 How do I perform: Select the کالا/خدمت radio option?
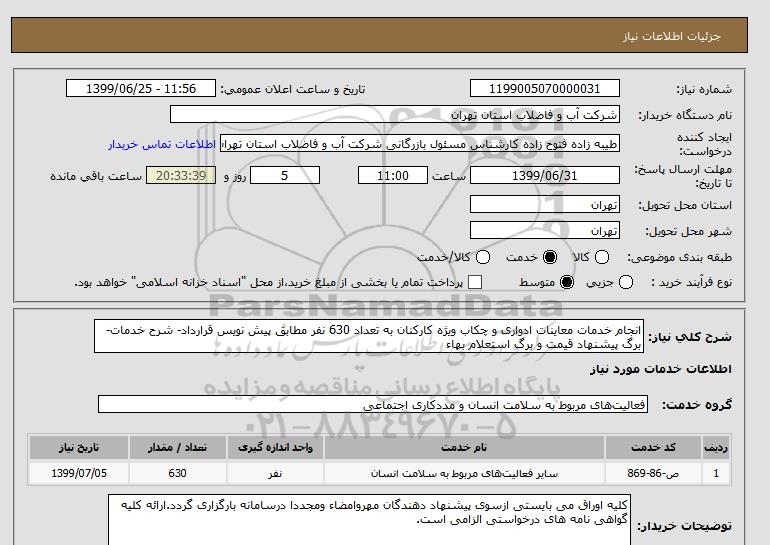point(483,257)
